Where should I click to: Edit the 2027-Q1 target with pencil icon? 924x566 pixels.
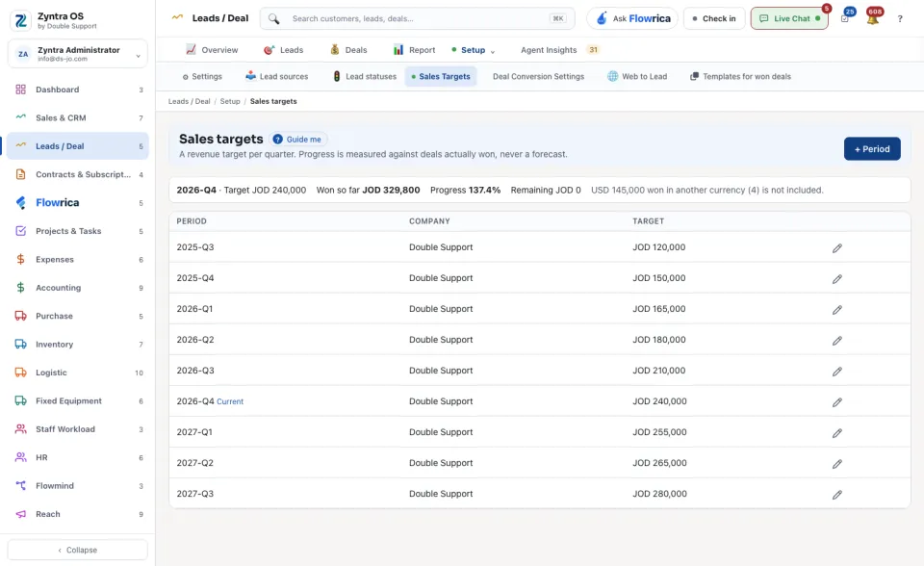coord(836,433)
